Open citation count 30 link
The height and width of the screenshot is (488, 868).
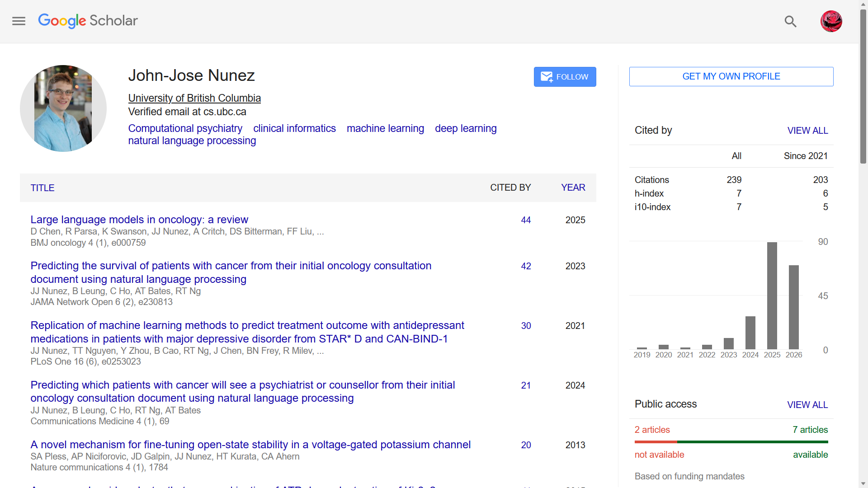(526, 326)
